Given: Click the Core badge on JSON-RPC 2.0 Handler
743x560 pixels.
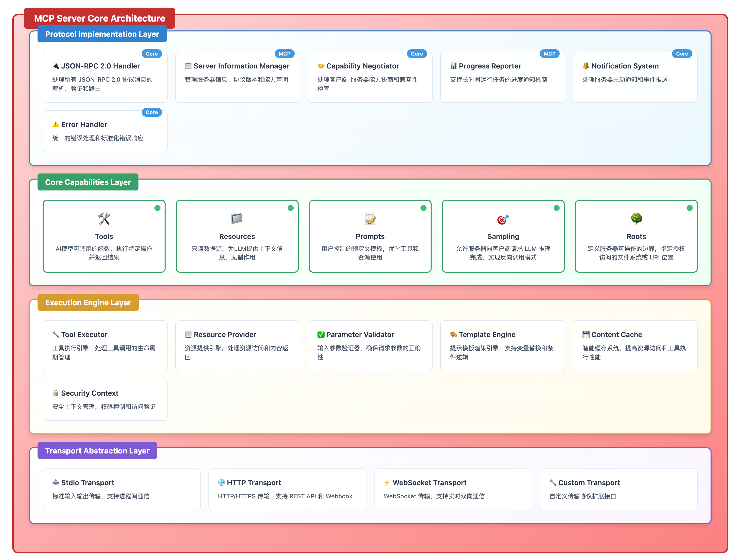Looking at the screenshot, I should [x=151, y=54].
